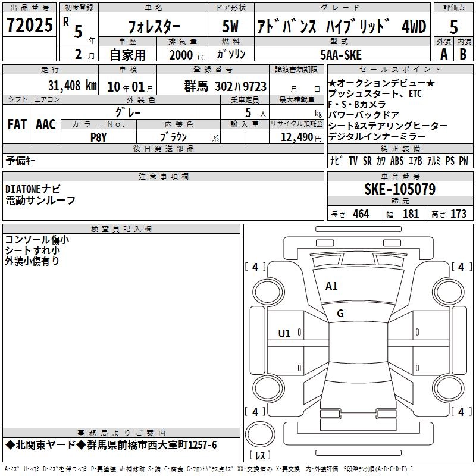Select the mileage value 31,408 km
This screenshot has width=476, height=476.
pos(72,86)
